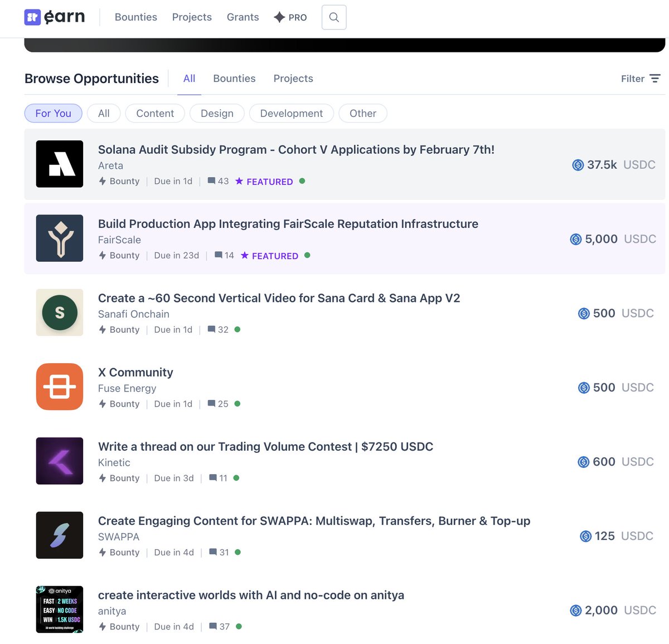The image size is (669, 644).
Task: Click the SWAPPA logo thumbnail
Action: coord(60,535)
